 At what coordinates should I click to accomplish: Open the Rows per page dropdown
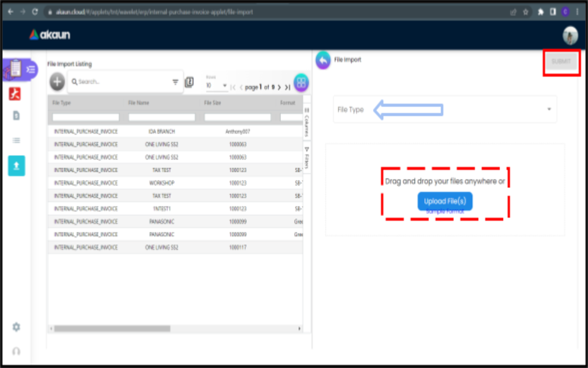click(x=216, y=85)
